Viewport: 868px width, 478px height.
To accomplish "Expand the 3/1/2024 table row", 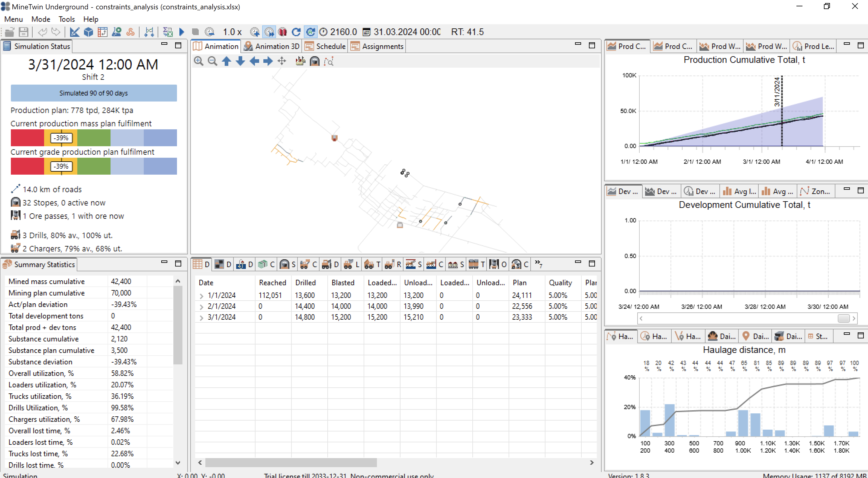I will coord(201,318).
